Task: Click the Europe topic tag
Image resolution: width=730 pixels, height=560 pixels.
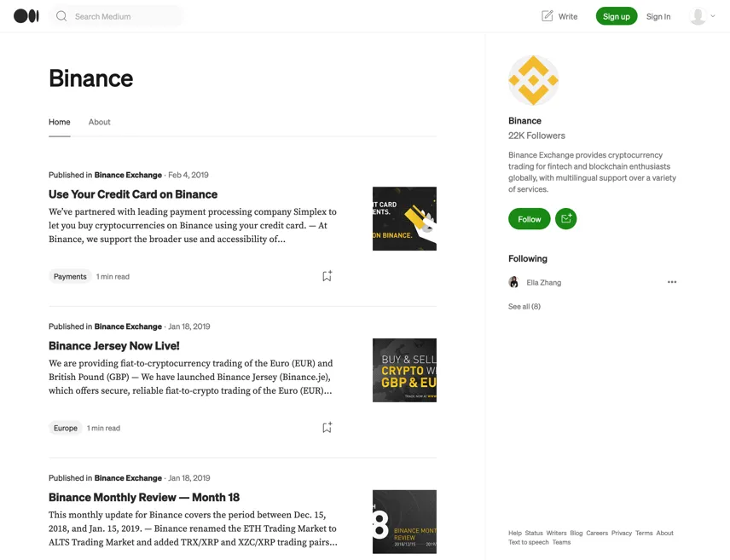Action: pos(65,428)
